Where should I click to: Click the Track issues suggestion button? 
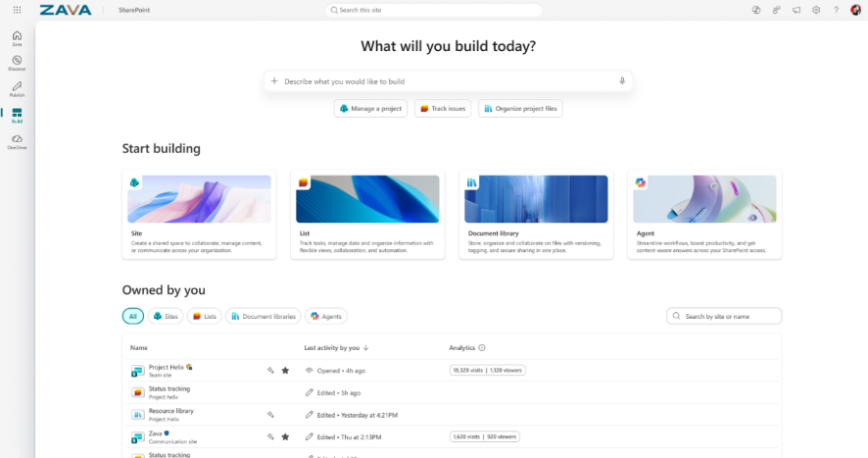click(x=444, y=109)
